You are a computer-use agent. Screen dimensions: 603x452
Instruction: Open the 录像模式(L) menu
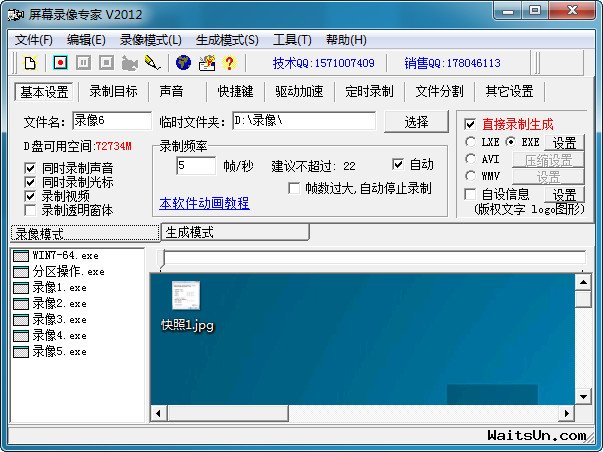[x=150, y=40]
